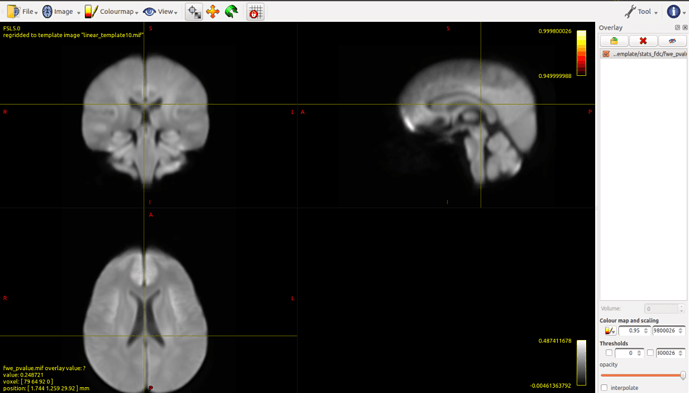Click the maximum scaling value field
Screen dimensions: 689x393
(668, 331)
